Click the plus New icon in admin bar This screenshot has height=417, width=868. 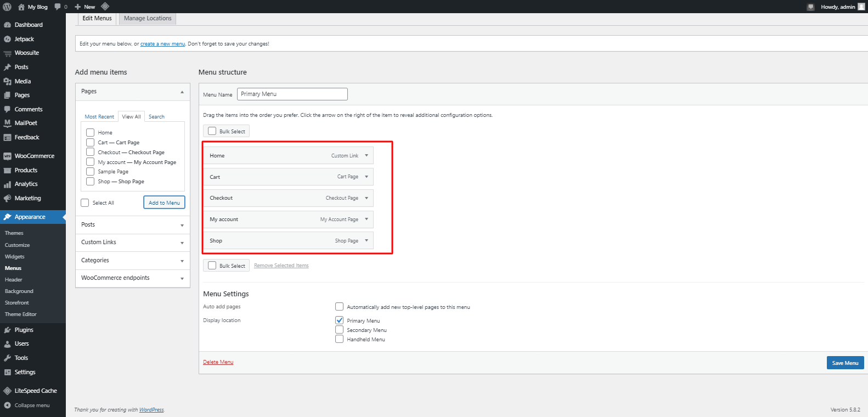pos(78,7)
